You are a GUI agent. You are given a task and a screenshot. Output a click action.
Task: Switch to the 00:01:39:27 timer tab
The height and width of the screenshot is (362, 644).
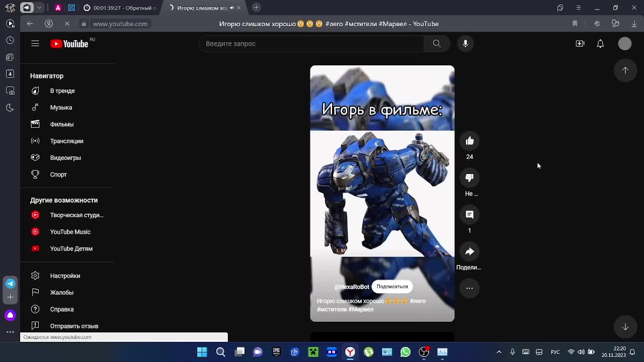(x=119, y=8)
